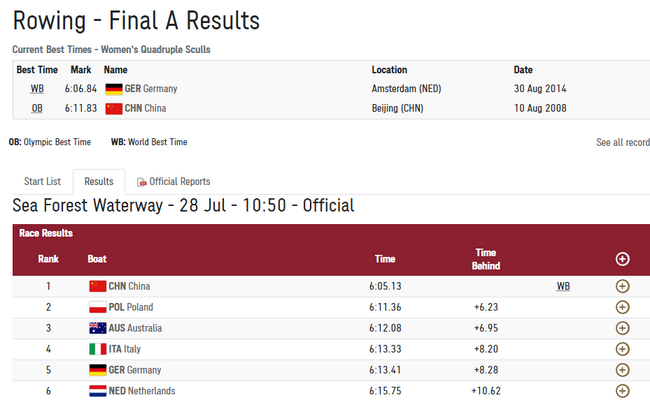Click the Australia flag icon
The image size is (650, 400).
click(98, 328)
